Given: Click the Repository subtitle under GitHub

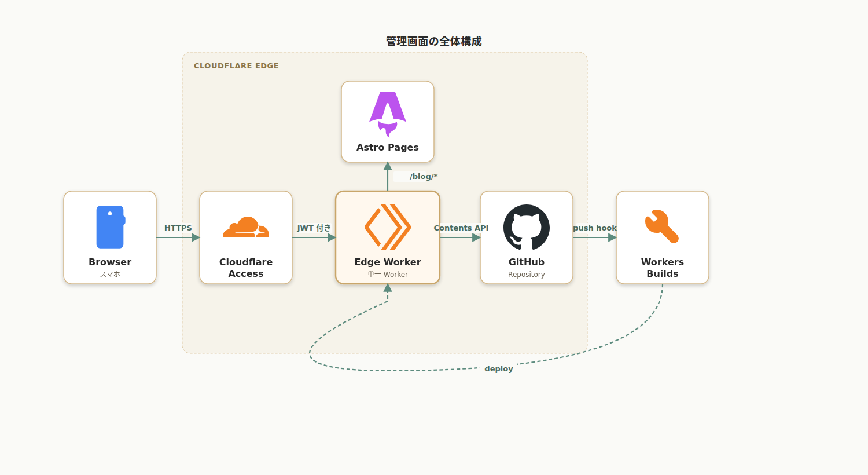Looking at the screenshot, I should coord(527,275).
